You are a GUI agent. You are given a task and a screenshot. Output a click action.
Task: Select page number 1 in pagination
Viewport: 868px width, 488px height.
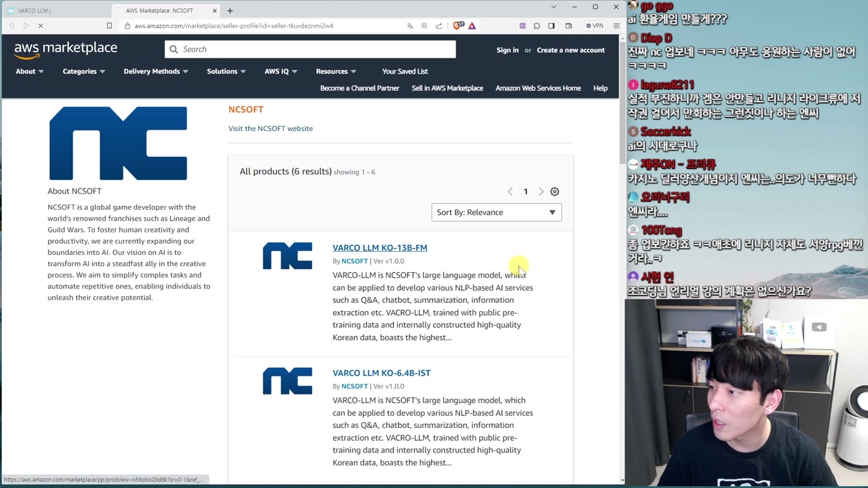[526, 192]
